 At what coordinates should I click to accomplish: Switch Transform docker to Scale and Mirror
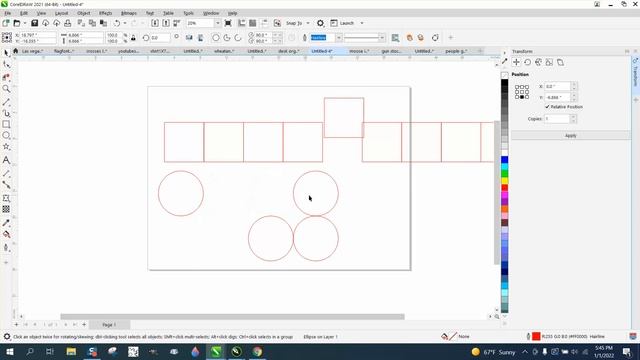(x=538, y=62)
